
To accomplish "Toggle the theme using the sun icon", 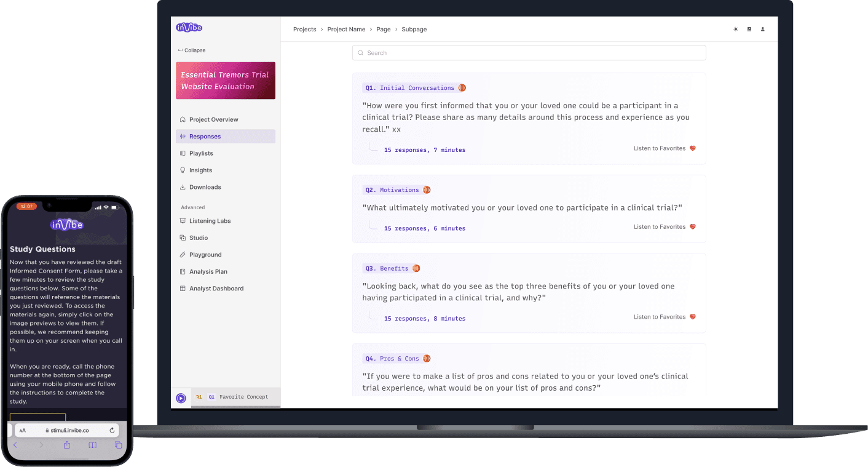I will (x=735, y=29).
